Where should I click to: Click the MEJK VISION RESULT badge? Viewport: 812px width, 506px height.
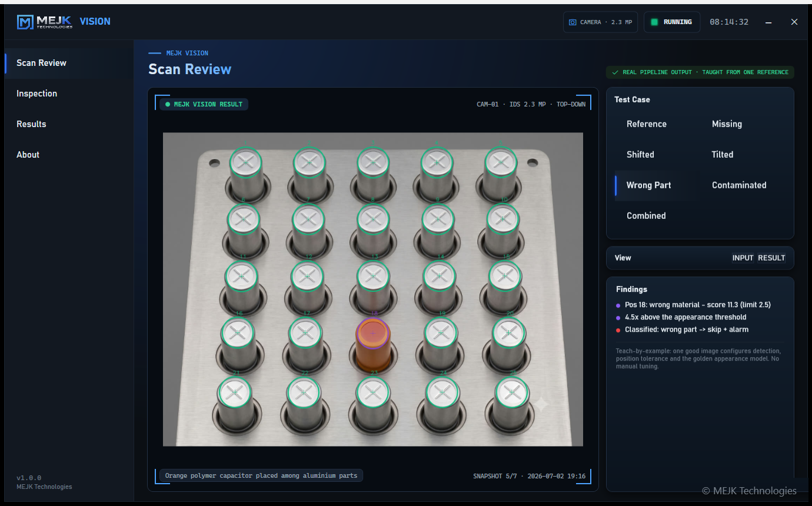[204, 104]
